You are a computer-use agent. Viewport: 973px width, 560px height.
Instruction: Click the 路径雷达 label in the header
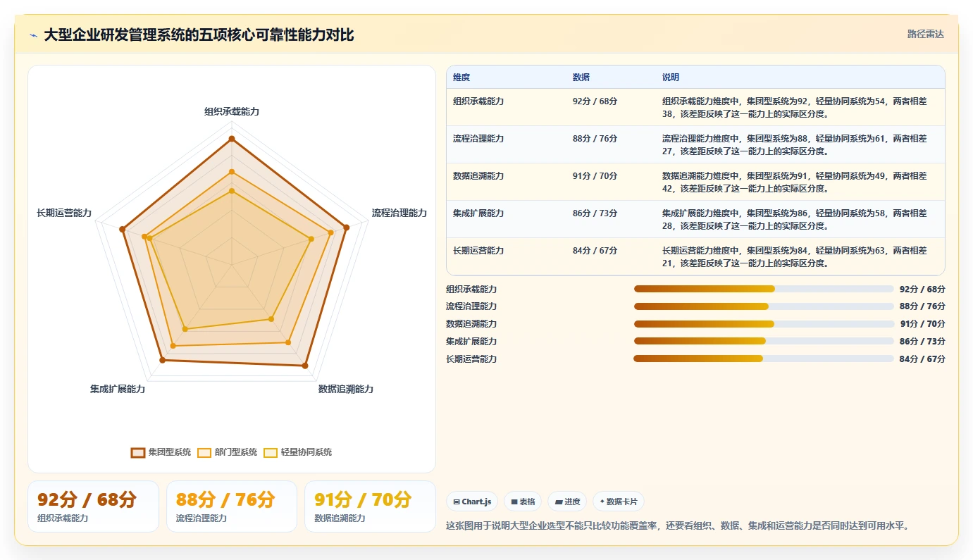tap(925, 34)
